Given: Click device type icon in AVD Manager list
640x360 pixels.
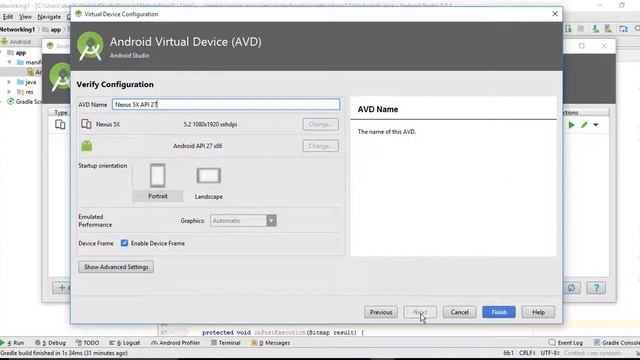Looking at the screenshot, I should [60, 124].
